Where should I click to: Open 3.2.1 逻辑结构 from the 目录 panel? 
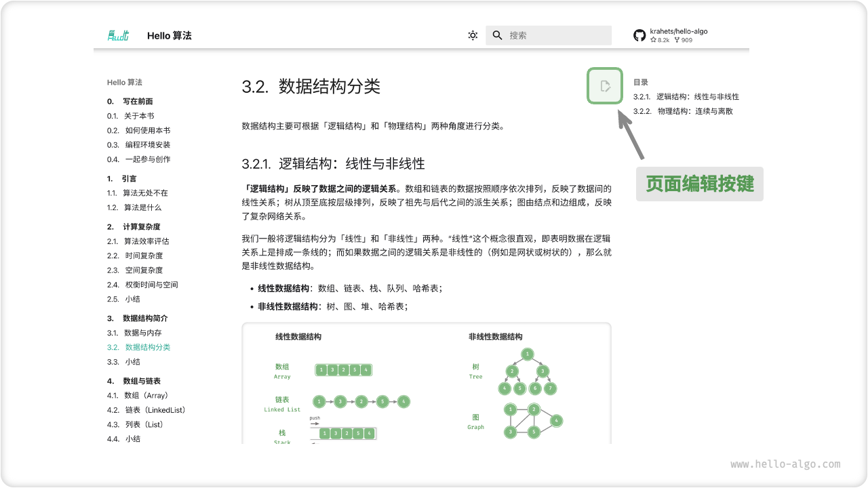pos(686,96)
